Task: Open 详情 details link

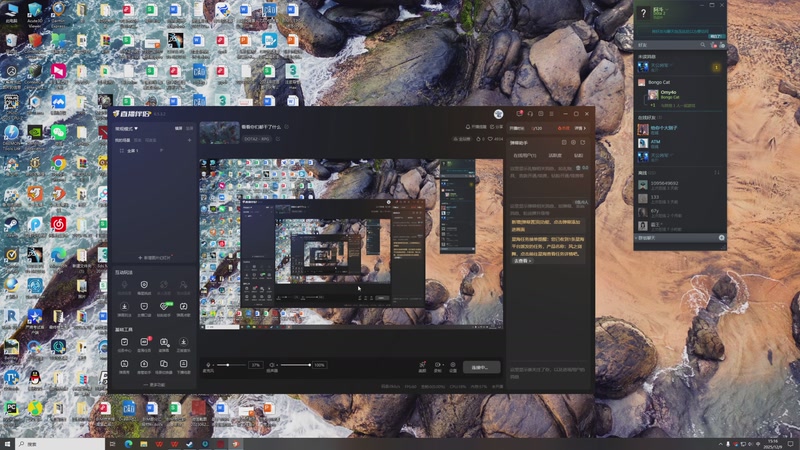Action: 581,128
